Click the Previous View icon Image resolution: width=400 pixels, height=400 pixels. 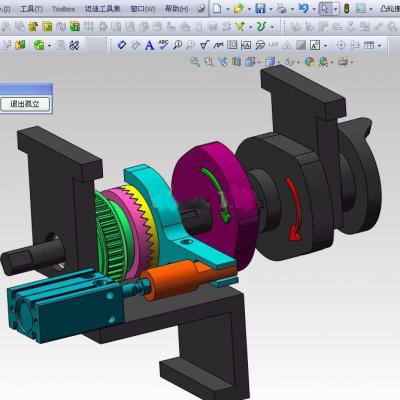pyautogui.click(x=222, y=61)
